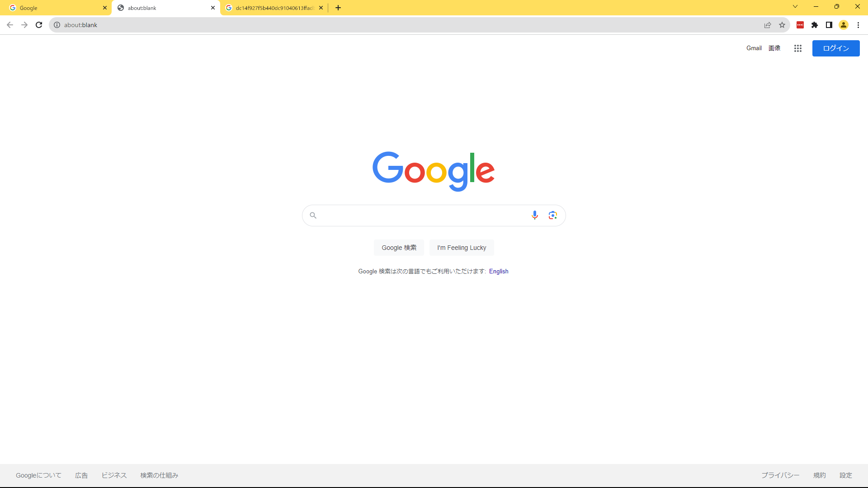Open Chrome's three-dot menu
Image resolution: width=868 pixels, height=488 pixels.
point(858,25)
